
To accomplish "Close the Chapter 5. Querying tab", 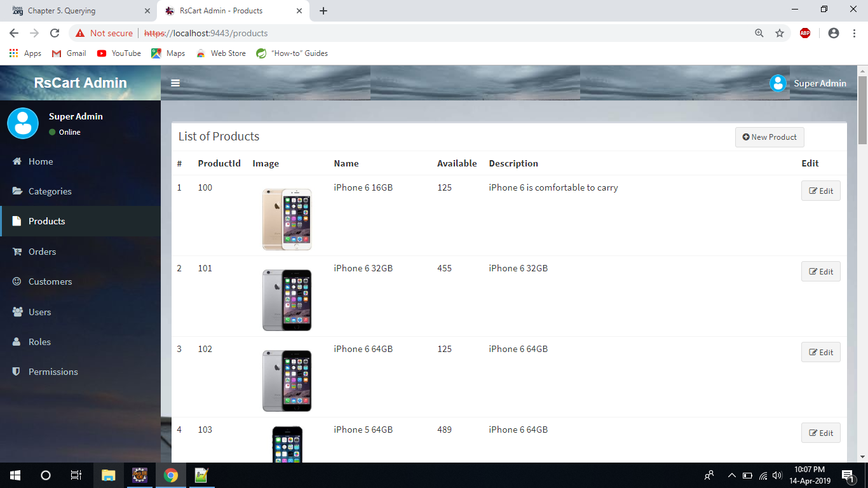I will point(147,11).
